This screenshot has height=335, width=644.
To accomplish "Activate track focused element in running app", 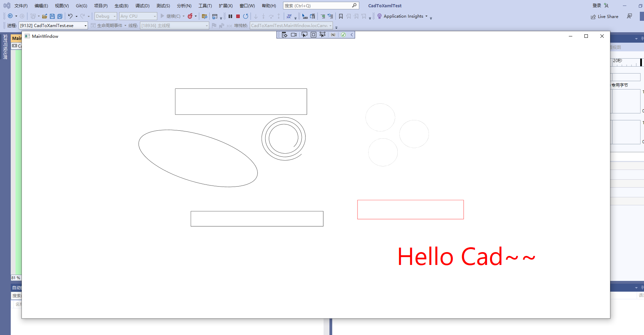I will [323, 35].
